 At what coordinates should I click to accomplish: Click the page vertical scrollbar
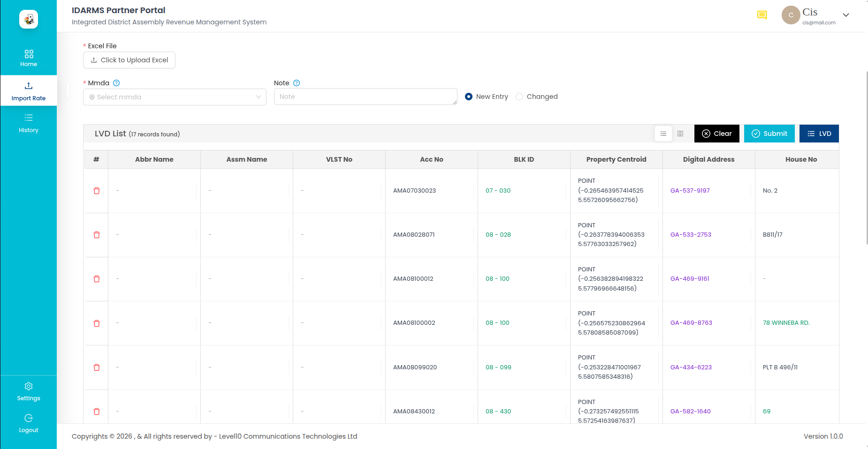coord(867,157)
